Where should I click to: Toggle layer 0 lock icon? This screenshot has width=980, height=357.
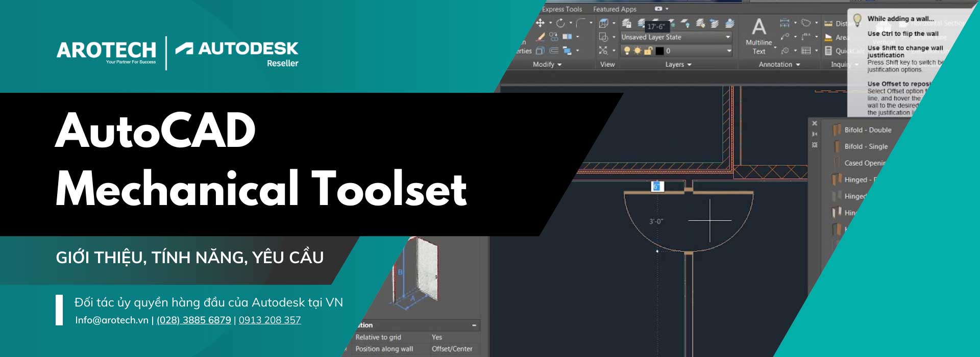click(648, 50)
